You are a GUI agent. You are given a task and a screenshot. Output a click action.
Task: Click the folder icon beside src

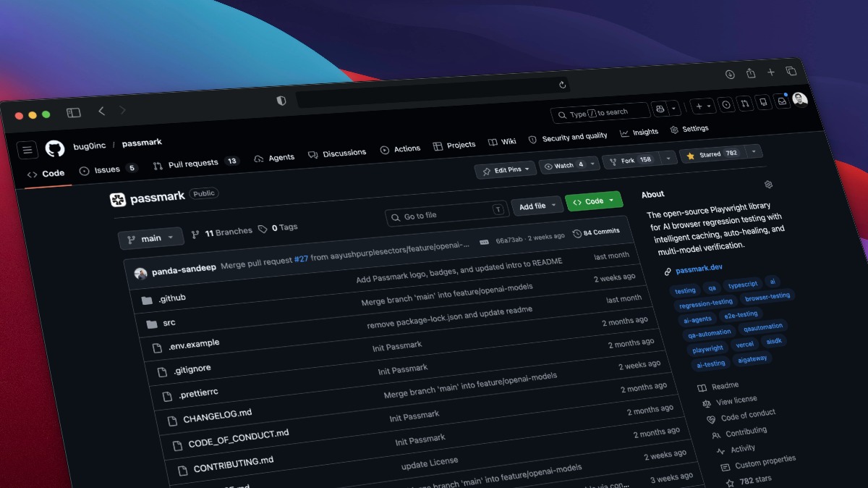point(151,324)
